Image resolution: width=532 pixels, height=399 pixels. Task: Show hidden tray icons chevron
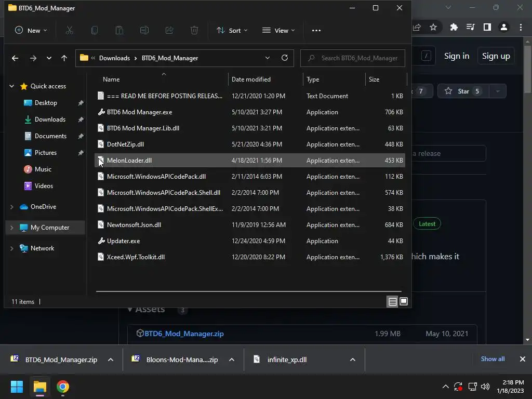point(445,387)
